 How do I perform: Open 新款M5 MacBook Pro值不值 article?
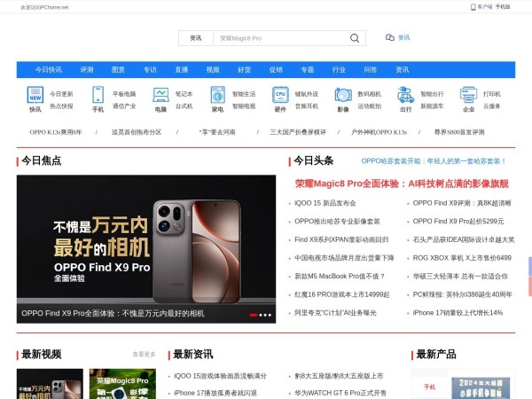coord(340,276)
